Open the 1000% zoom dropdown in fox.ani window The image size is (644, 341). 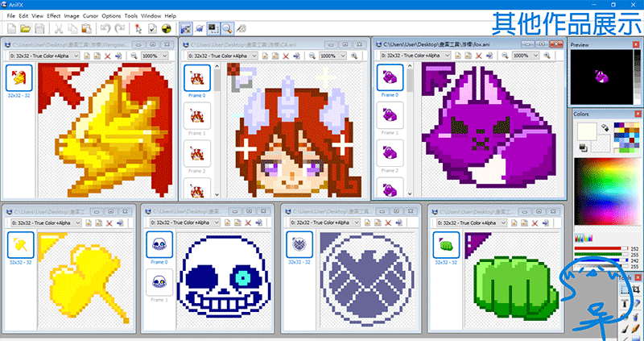[526, 56]
